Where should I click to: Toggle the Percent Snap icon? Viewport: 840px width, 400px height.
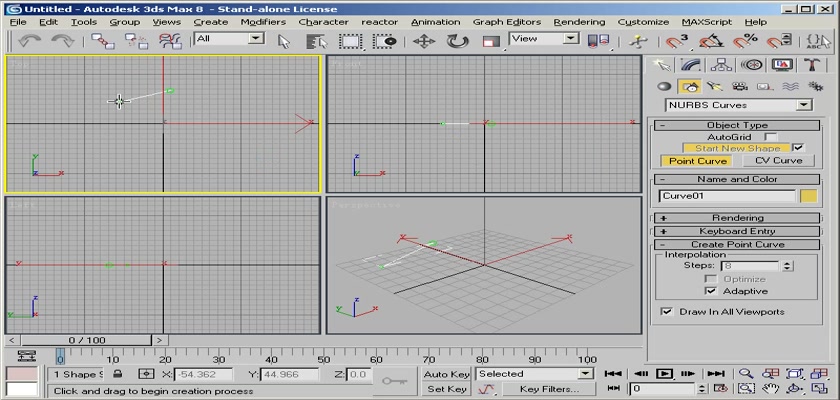point(745,41)
